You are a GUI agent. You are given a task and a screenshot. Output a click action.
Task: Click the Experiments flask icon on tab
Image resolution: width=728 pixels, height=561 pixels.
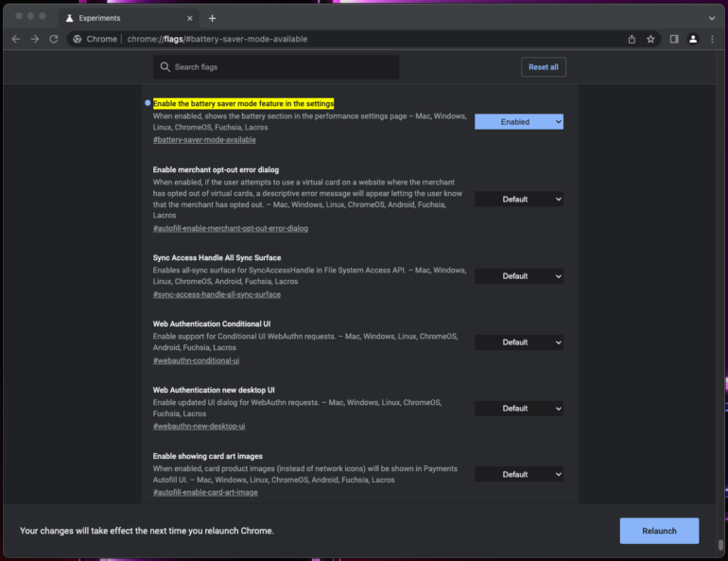pos(69,18)
